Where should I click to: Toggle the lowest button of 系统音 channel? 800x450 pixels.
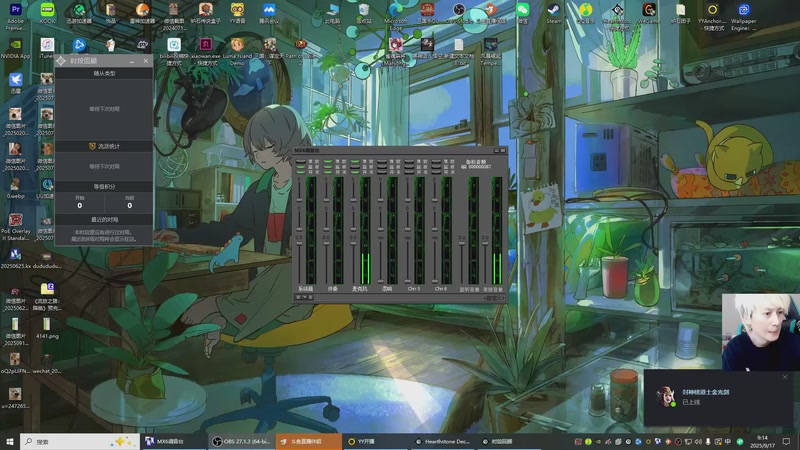301,172
